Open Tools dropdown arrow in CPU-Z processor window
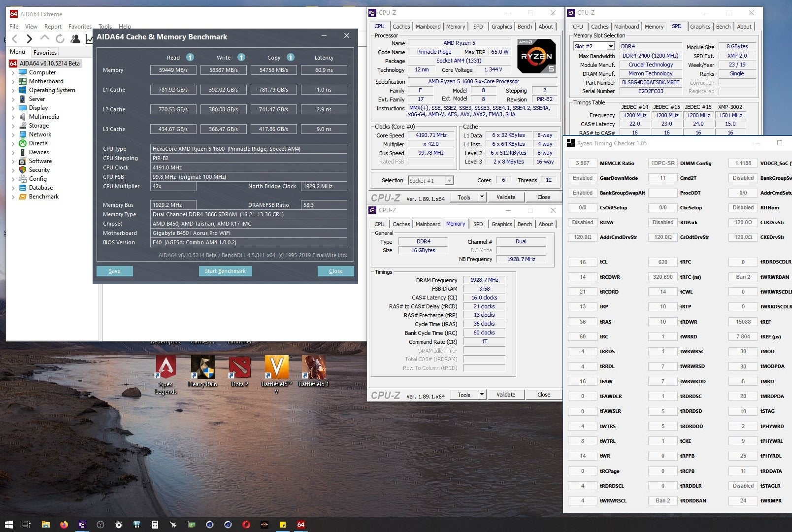The height and width of the screenshot is (532, 792). tap(482, 197)
